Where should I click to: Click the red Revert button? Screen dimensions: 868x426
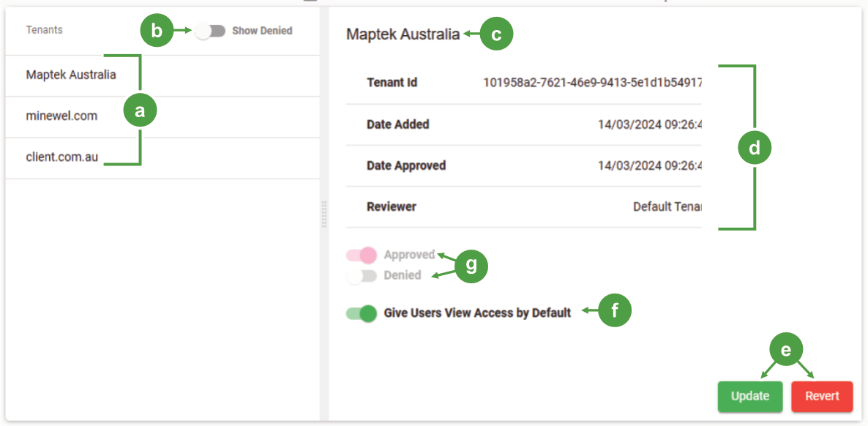(x=822, y=397)
